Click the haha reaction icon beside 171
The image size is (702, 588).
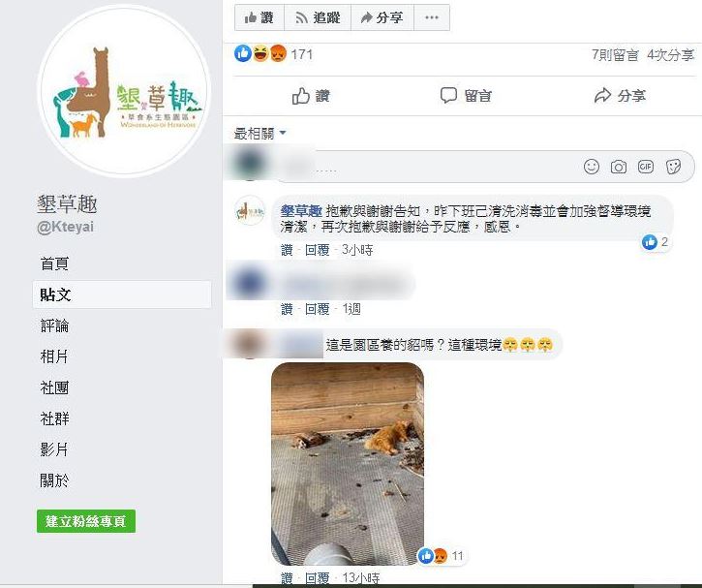click(261, 53)
